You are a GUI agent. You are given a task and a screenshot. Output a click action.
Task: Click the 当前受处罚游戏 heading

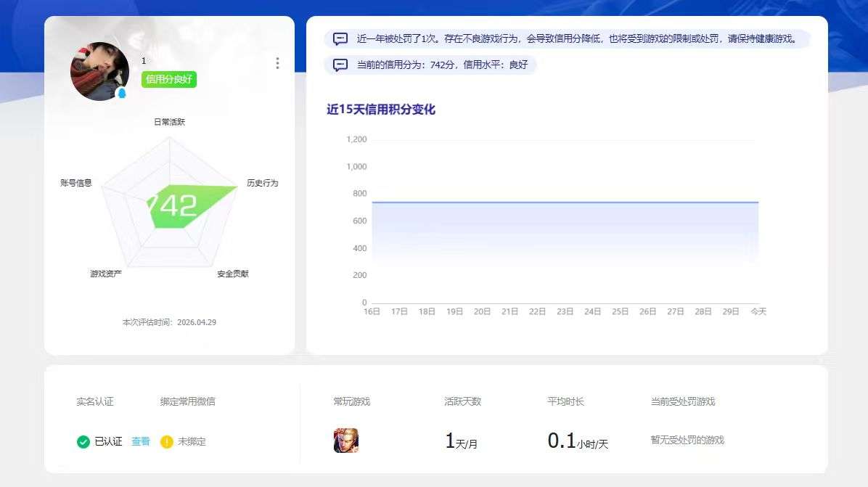[x=683, y=402]
